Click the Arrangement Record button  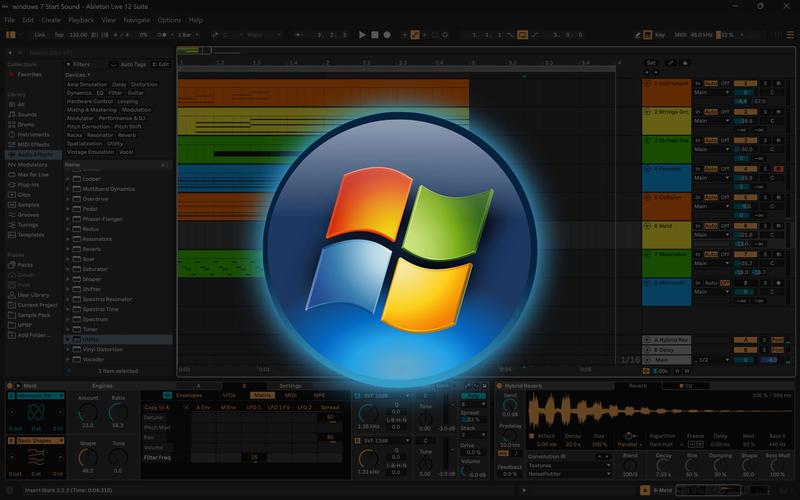point(387,34)
